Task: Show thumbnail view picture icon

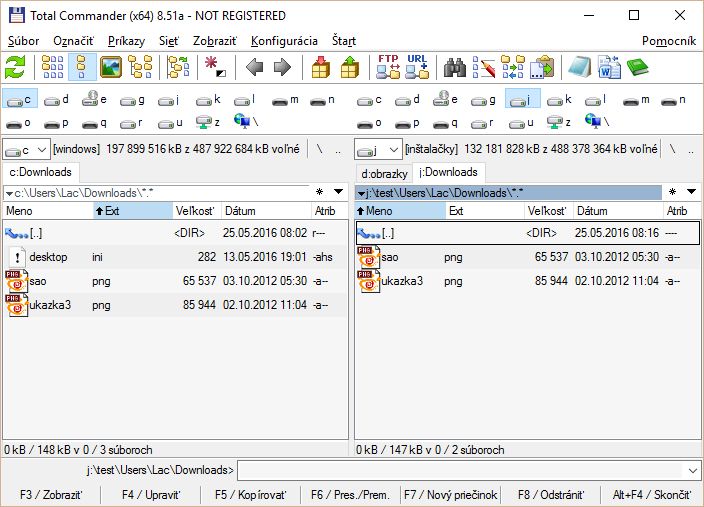Action: [110, 67]
